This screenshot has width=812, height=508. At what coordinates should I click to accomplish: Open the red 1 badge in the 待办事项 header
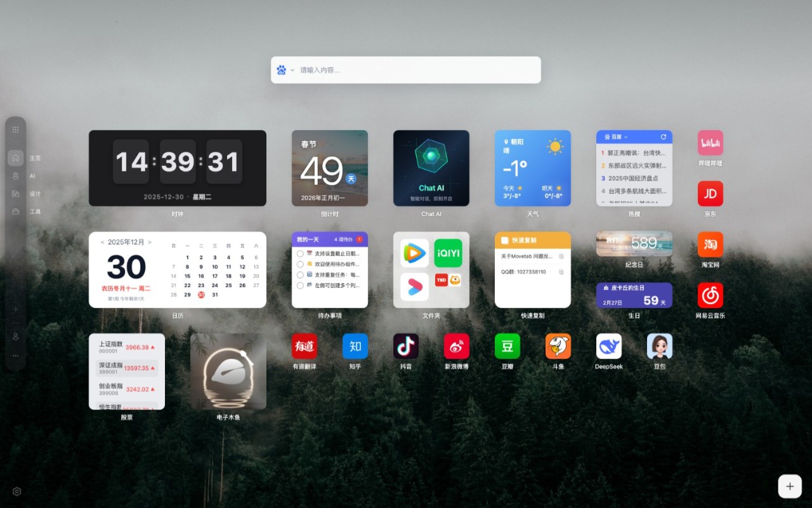(359, 239)
